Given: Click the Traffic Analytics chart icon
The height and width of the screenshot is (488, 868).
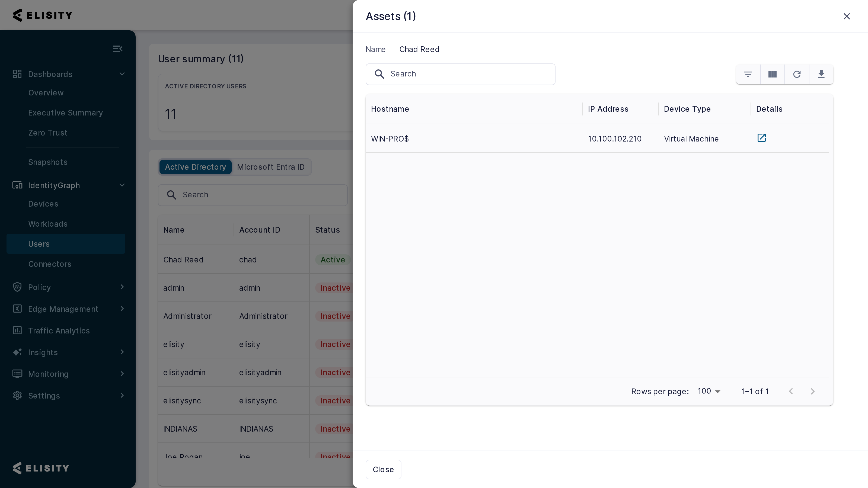Looking at the screenshot, I should click(x=17, y=330).
